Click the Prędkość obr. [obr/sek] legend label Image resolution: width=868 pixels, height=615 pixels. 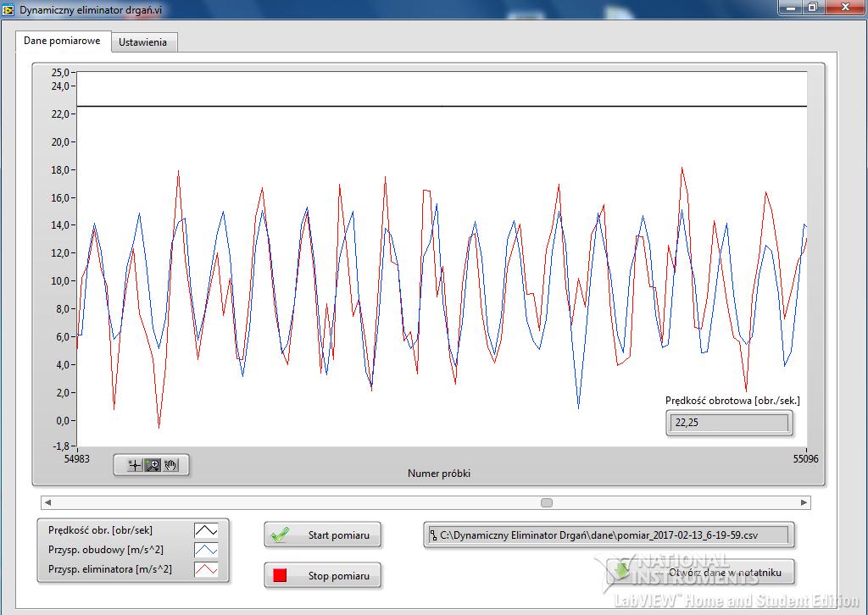(100, 530)
